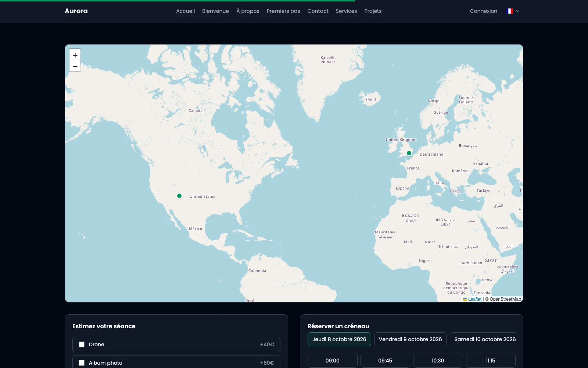The height and width of the screenshot is (368, 588).
Task: Navigate to Premiers pas
Action: tap(283, 11)
